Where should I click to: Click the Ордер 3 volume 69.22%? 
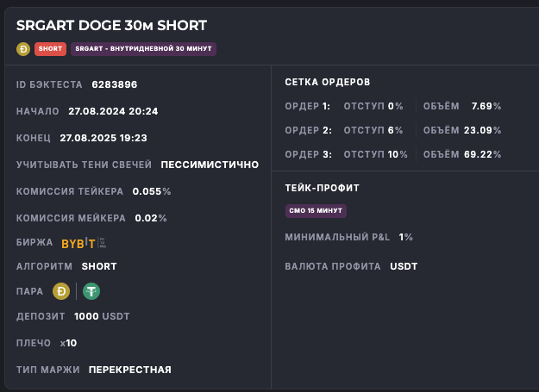pyautogui.click(x=483, y=154)
